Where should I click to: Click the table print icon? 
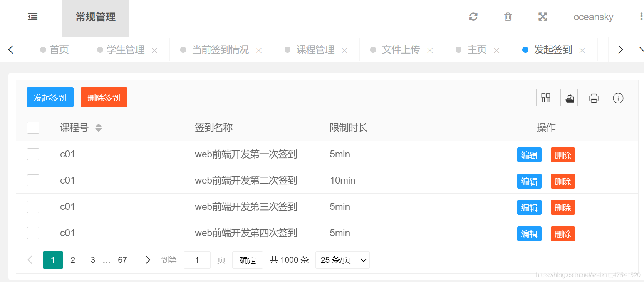(594, 98)
